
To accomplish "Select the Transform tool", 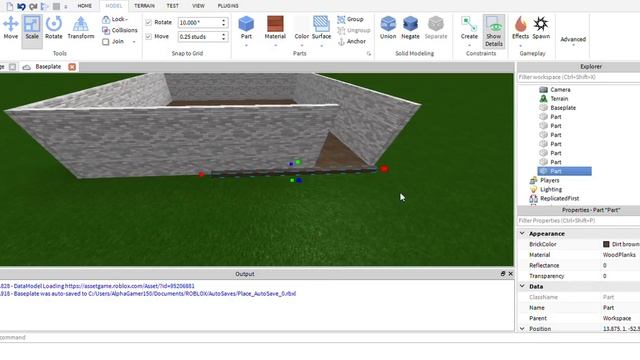I will point(80,28).
